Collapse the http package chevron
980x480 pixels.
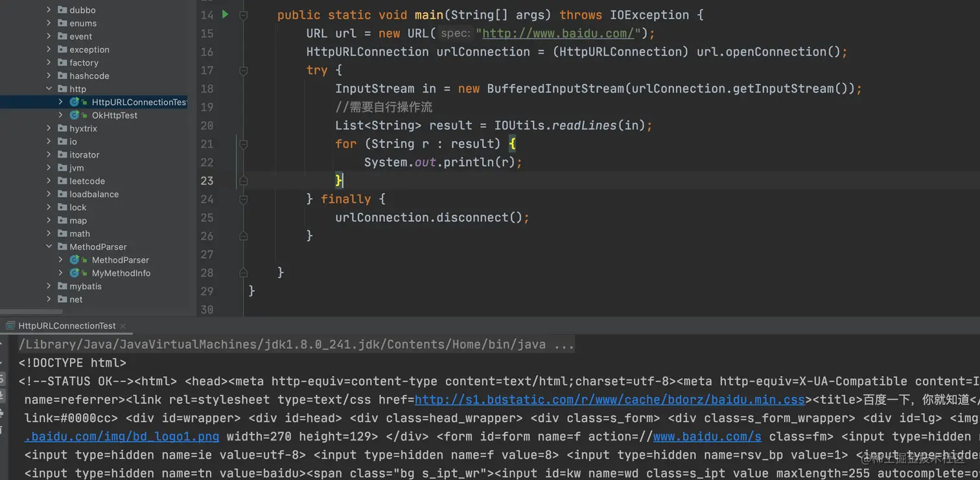tap(49, 89)
